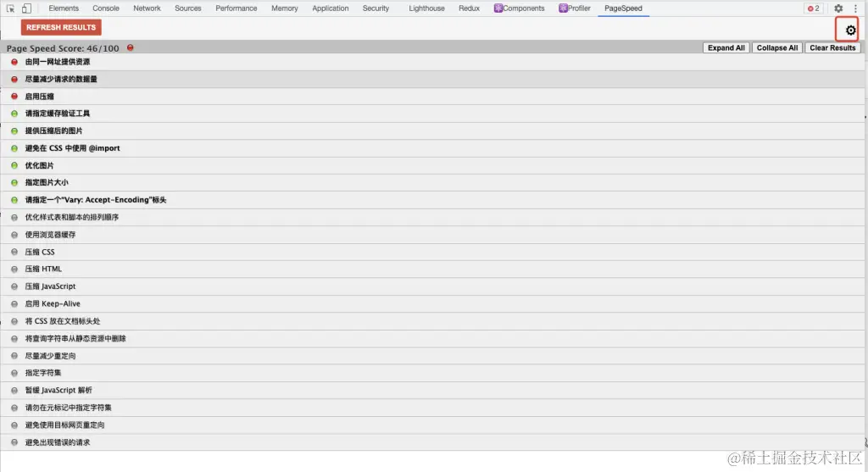868x472 pixels.
Task: Expand the 优化图片 rule
Action: 432,165
